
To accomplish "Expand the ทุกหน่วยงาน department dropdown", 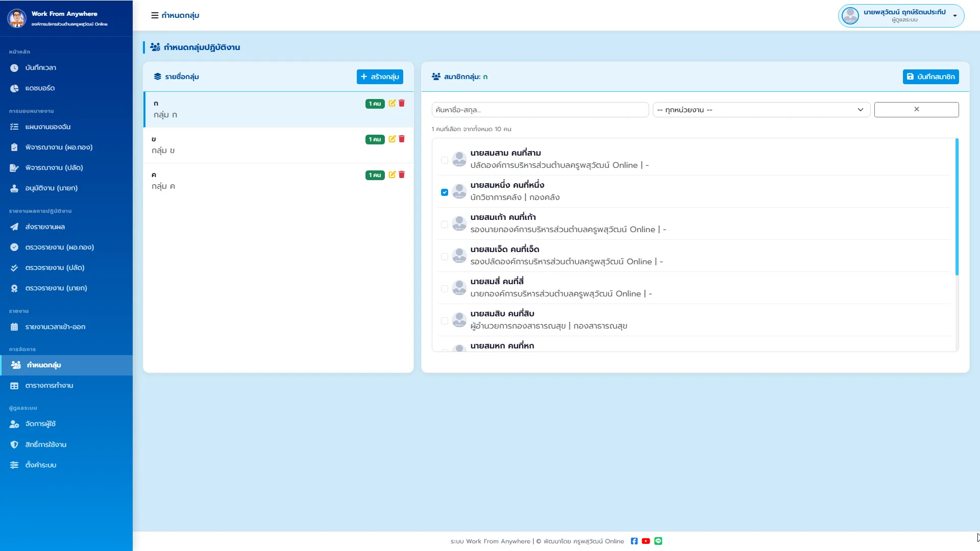I will [x=762, y=110].
